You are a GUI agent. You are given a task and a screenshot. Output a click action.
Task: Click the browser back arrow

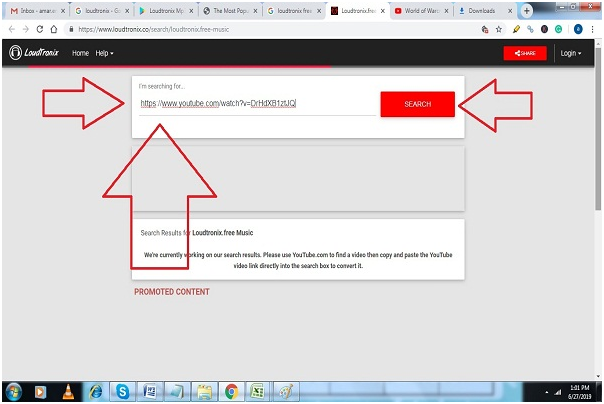12,29
